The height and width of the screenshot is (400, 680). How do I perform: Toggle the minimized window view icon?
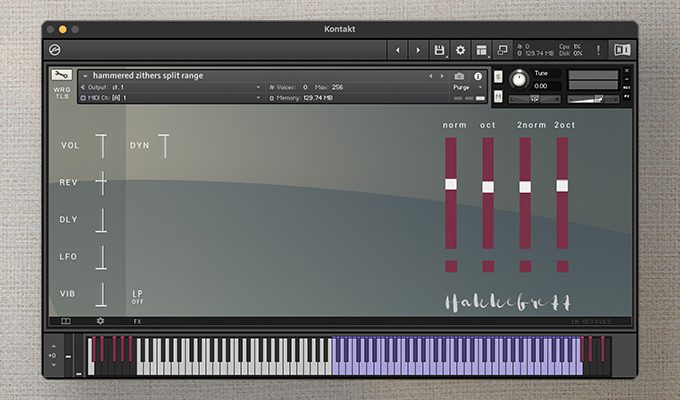pos(503,50)
